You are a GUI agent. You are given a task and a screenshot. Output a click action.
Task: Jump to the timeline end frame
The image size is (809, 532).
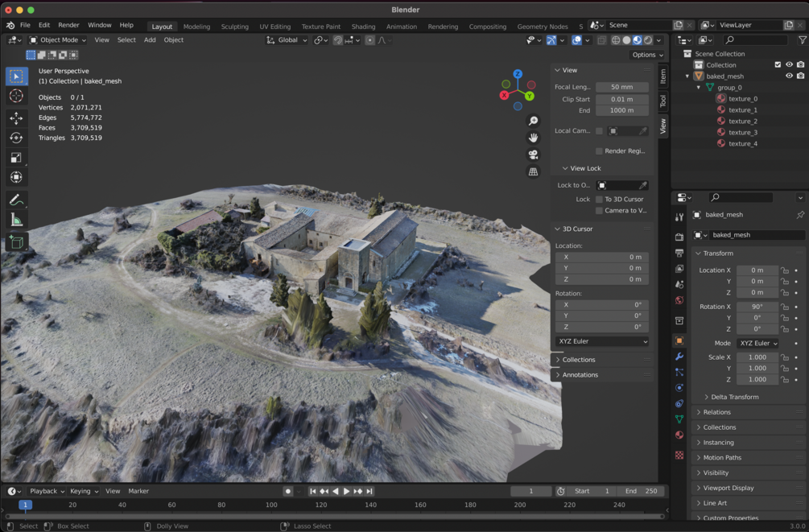point(369,491)
